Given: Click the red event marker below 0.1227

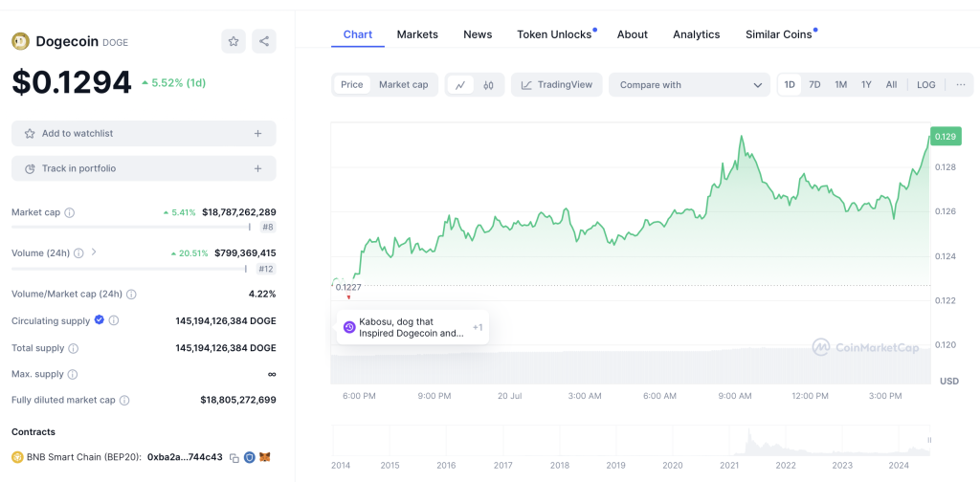Looking at the screenshot, I should coord(348,297).
